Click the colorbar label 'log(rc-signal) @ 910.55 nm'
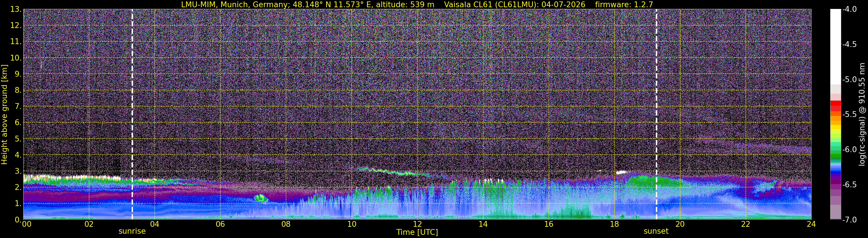 862,115
